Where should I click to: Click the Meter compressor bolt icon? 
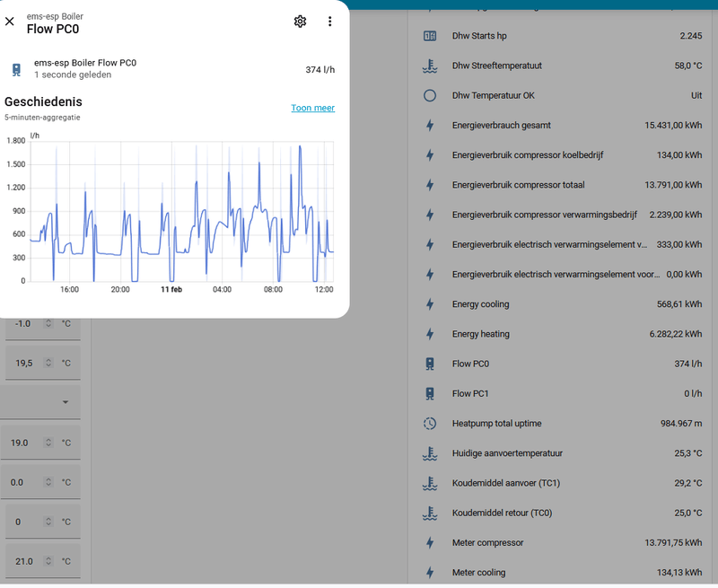click(430, 542)
